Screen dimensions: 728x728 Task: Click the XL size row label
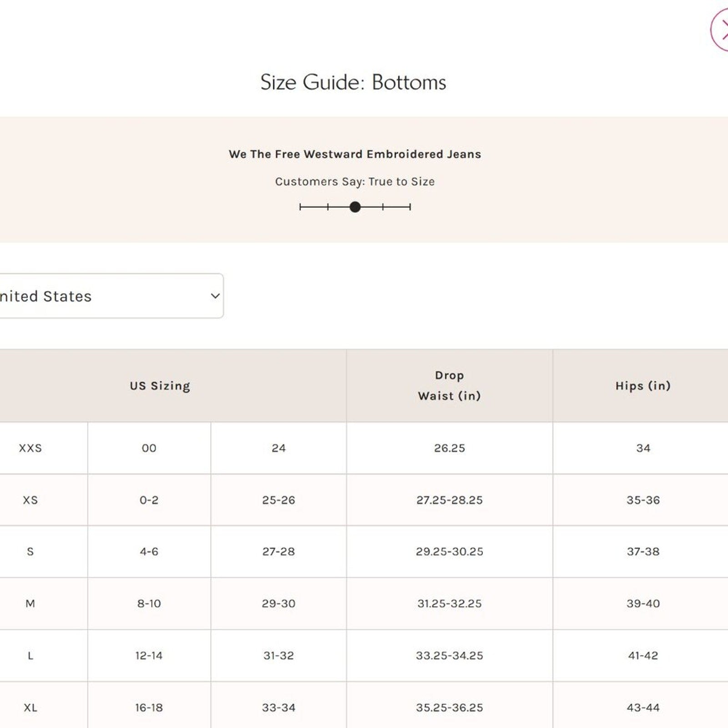click(x=30, y=708)
